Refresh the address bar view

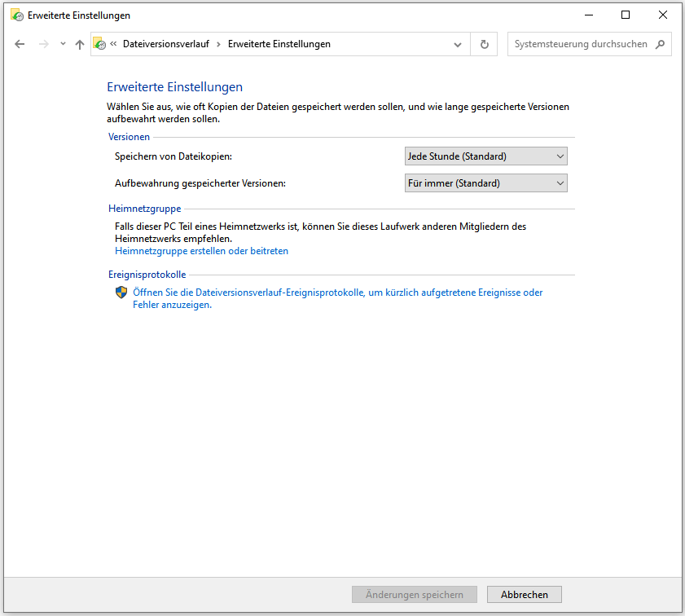(485, 45)
